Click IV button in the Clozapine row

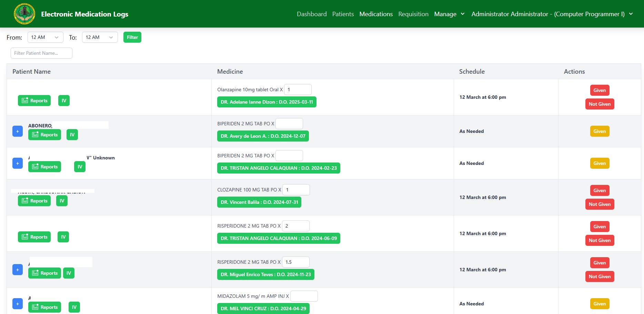pyautogui.click(x=62, y=201)
